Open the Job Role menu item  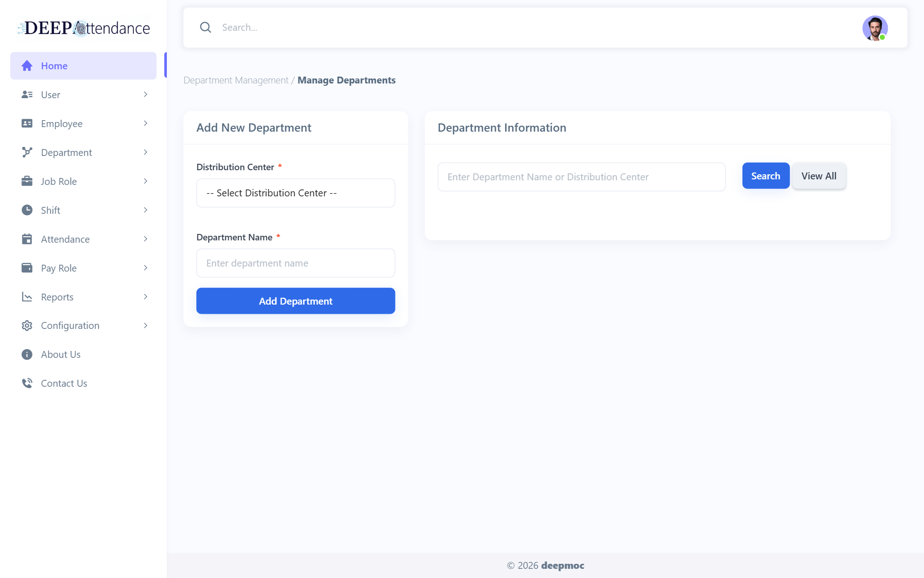point(83,181)
